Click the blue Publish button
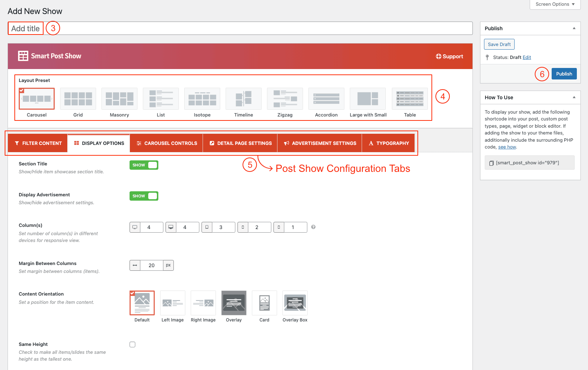Image resolution: width=588 pixels, height=370 pixels. click(x=564, y=74)
